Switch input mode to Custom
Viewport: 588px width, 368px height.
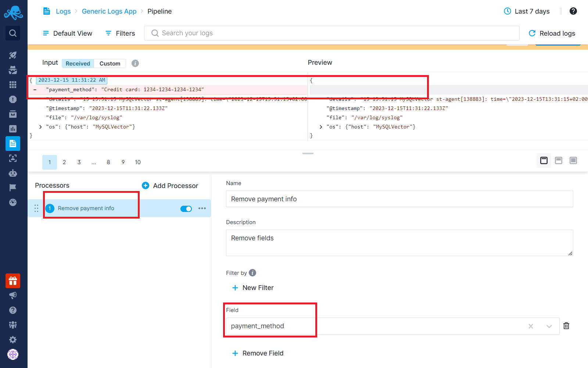point(110,63)
